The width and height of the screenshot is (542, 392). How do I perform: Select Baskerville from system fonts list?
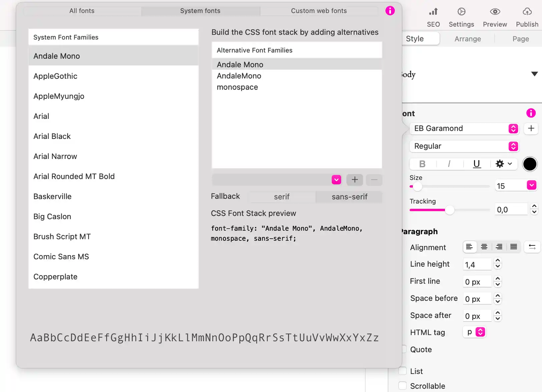(x=52, y=196)
